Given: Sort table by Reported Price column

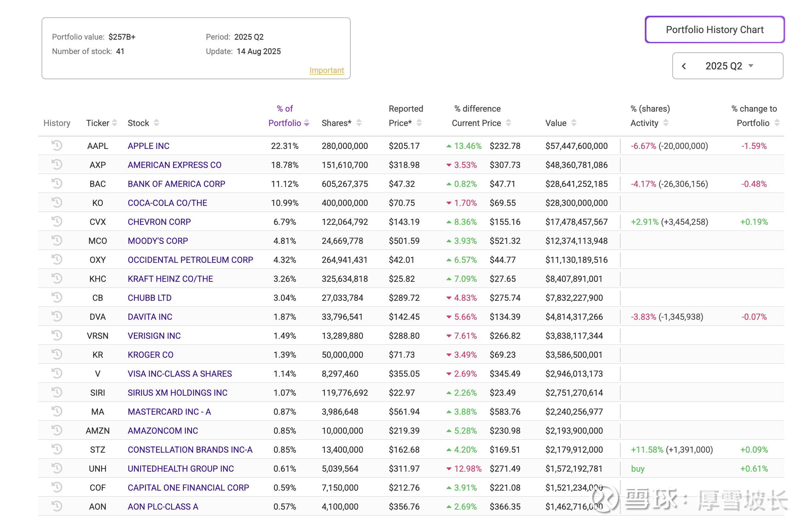Looking at the screenshot, I should 405,116.
